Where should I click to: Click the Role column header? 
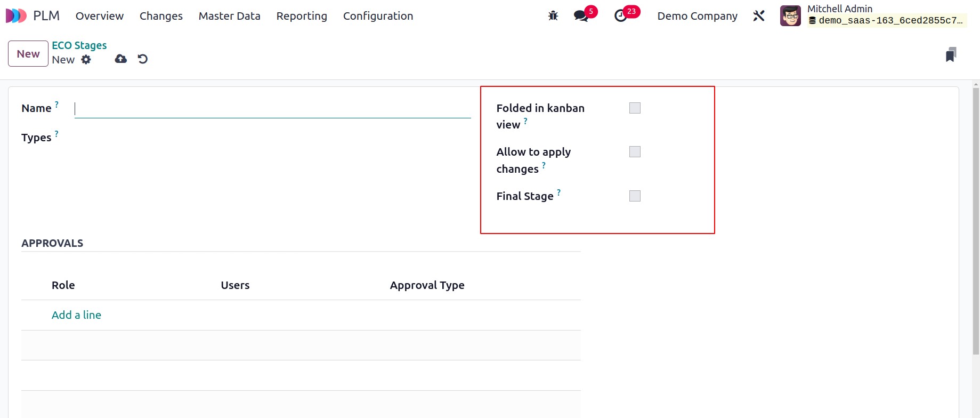[x=63, y=285]
